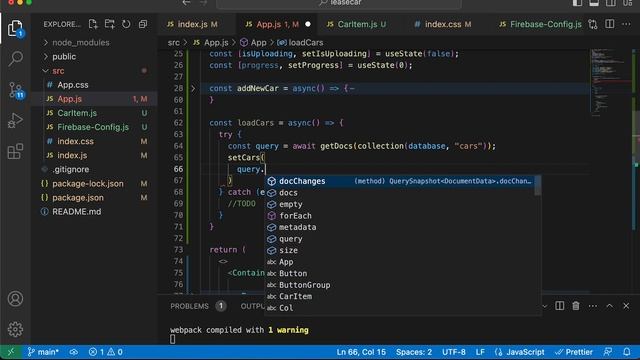Image resolution: width=640 pixels, height=360 pixels.
Task: Open the terminal launch profile dropdown arrow
Action: tap(545, 306)
